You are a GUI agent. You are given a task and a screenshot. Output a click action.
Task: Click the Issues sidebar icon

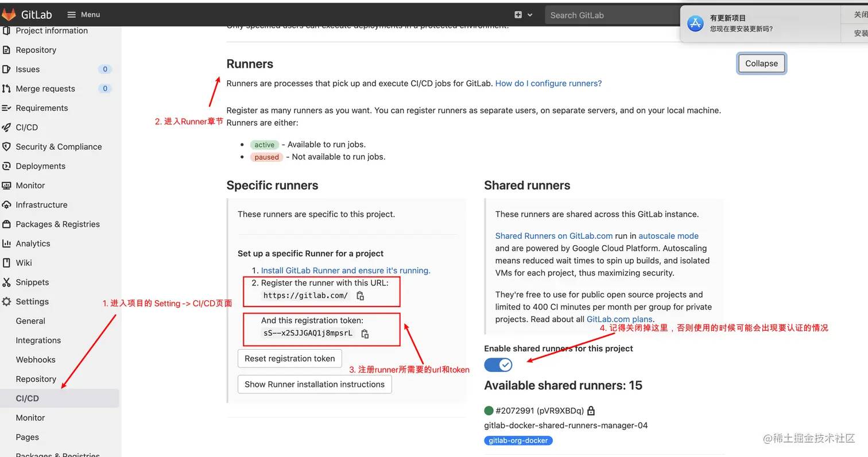coord(6,69)
